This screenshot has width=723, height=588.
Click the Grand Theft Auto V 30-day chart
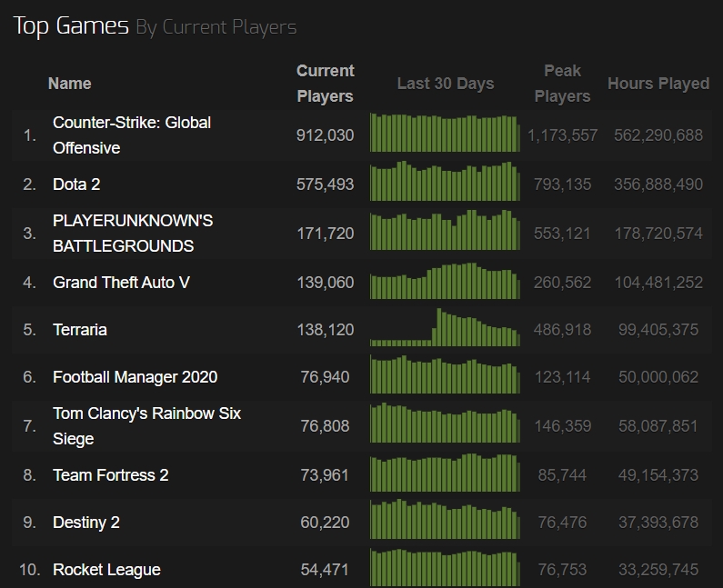[445, 281]
